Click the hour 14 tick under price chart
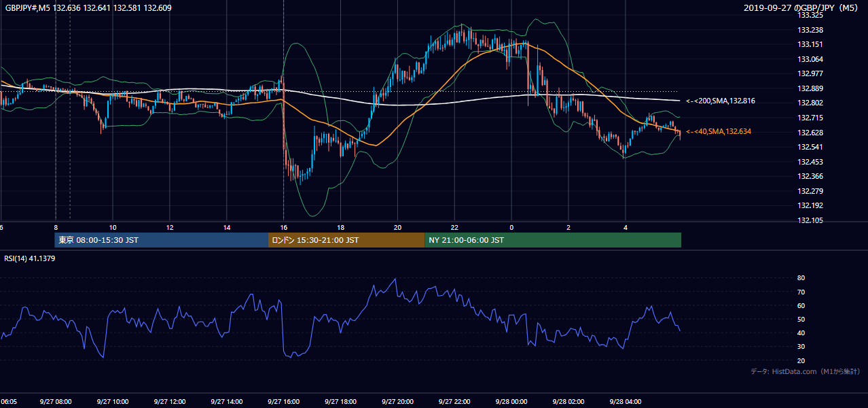 227,228
